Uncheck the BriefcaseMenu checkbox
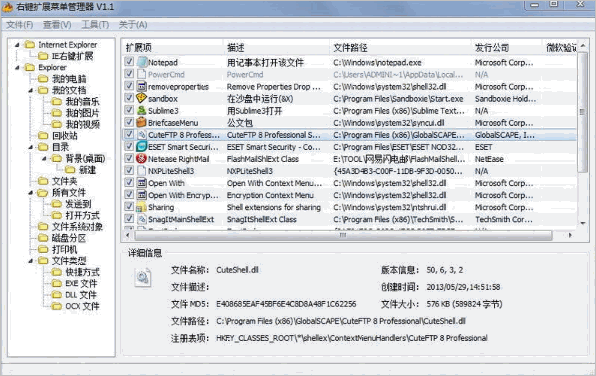The width and height of the screenshot is (596, 376). point(129,122)
